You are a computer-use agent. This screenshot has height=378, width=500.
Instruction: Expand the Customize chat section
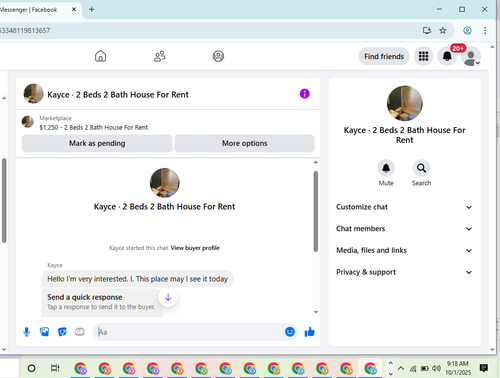coord(404,207)
